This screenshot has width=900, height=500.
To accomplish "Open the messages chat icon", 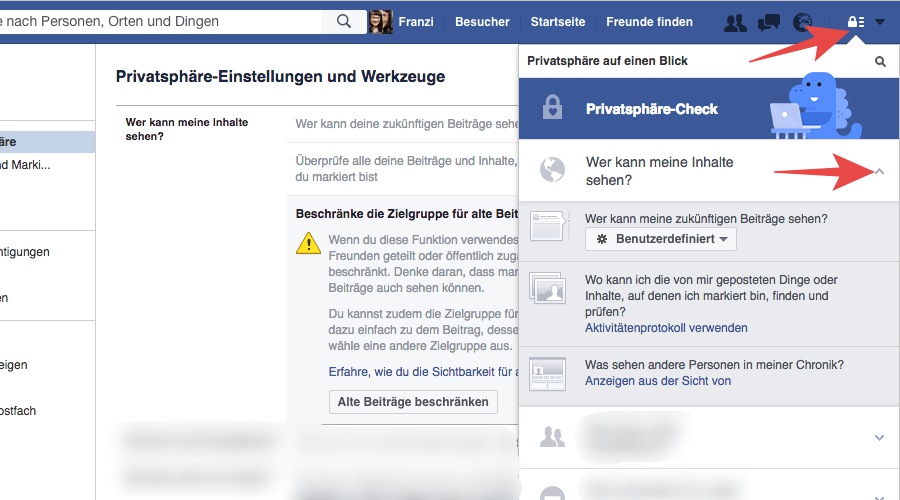I will pyautogui.click(x=769, y=22).
